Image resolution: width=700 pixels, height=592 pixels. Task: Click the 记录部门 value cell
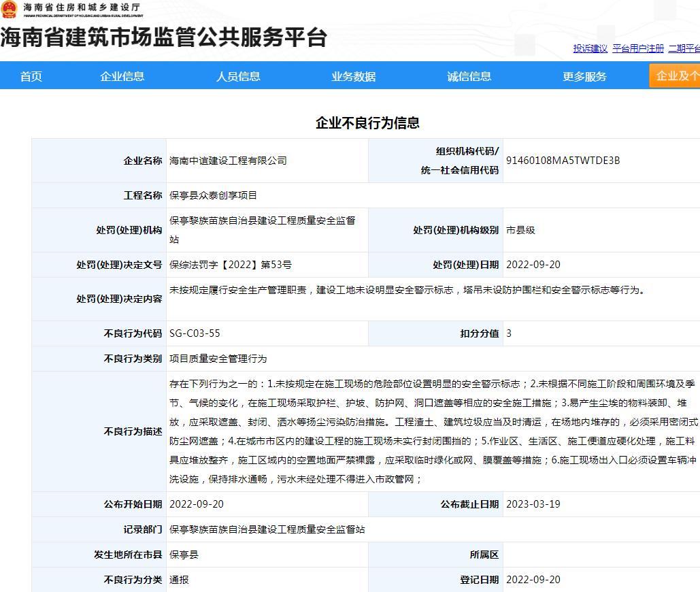coord(267,529)
